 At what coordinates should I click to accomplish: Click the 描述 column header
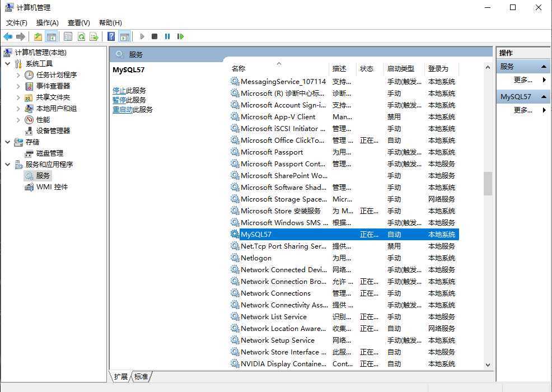click(x=343, y=69)
